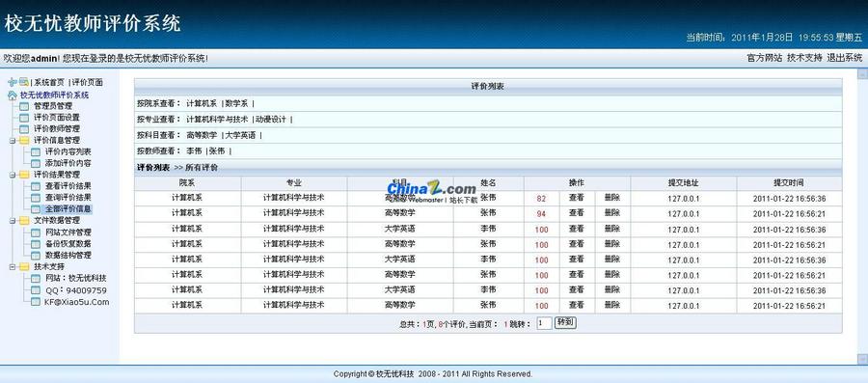Click the 转到 button
The image size is (868, 383).
click(x=565, y=322)
